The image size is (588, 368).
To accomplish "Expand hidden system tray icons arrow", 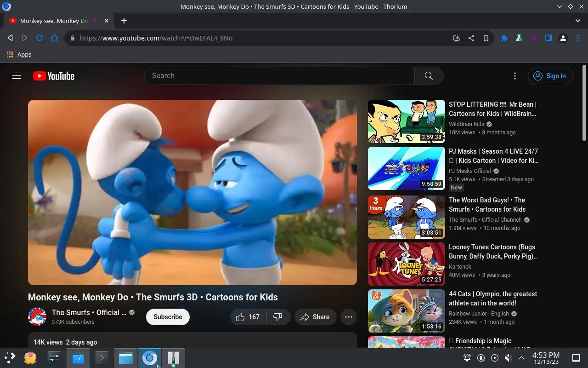I will tap(521, 358).
